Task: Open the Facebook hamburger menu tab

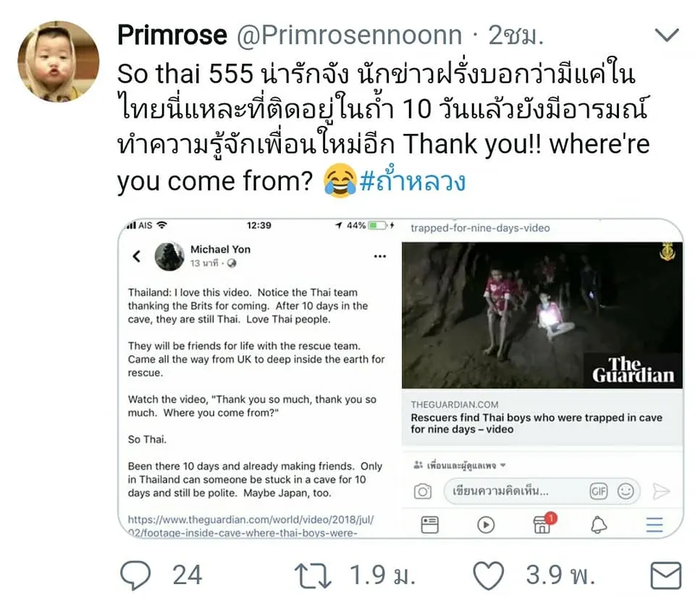Action: pos(654,525)
